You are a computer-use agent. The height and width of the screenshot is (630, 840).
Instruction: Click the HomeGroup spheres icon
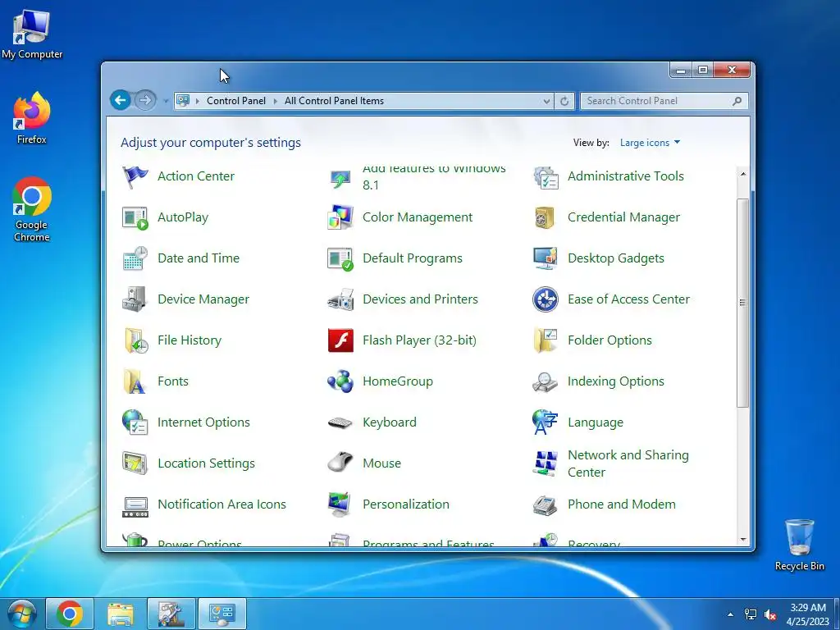(340, 381)
